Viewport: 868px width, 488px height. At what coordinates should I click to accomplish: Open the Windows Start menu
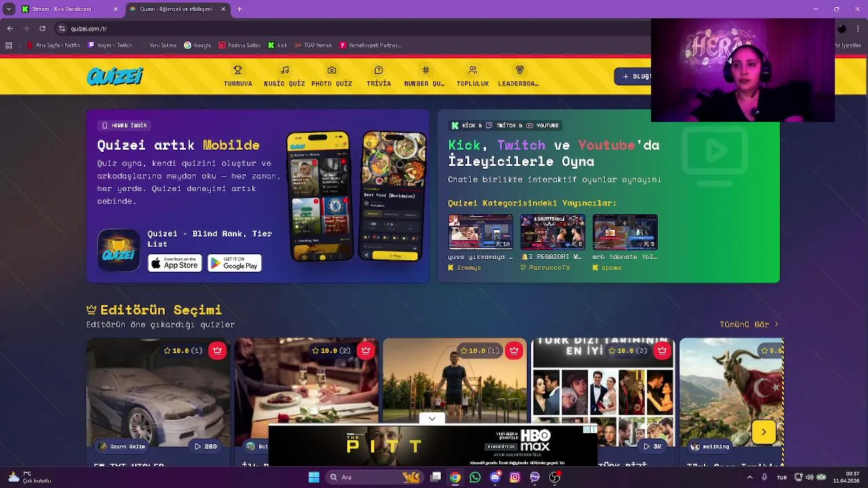click(314, 477)
